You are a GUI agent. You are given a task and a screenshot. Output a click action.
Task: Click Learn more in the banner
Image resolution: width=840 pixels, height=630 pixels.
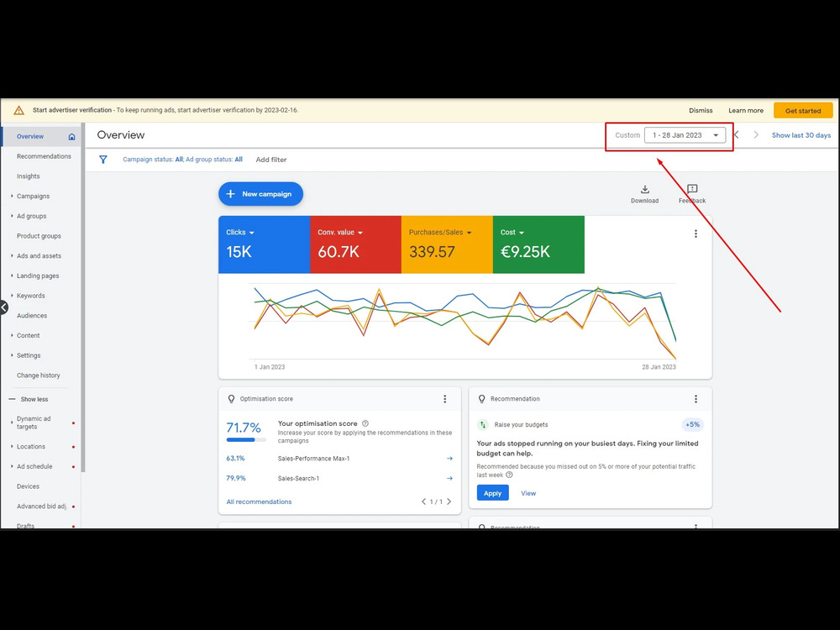746,111
